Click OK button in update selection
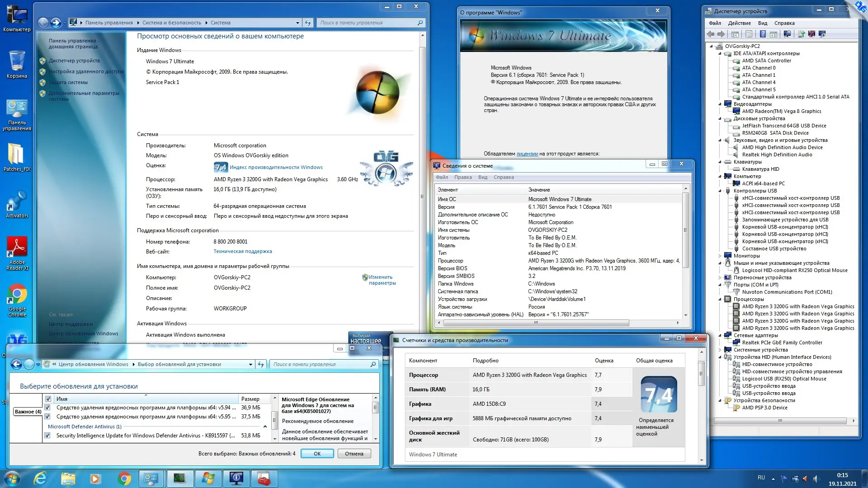The width and height of the screenshot is (868, 488). click(x=317, y=454)
